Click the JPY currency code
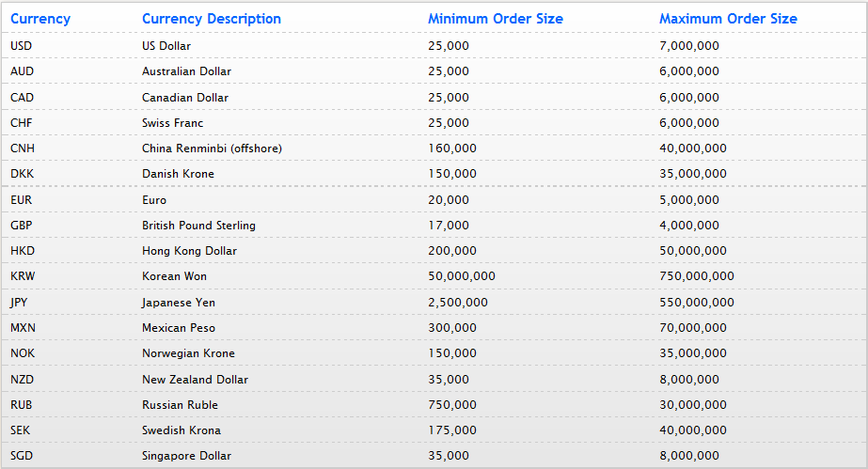This screenshot has width=868, height=469. click(x=19, y=303)
